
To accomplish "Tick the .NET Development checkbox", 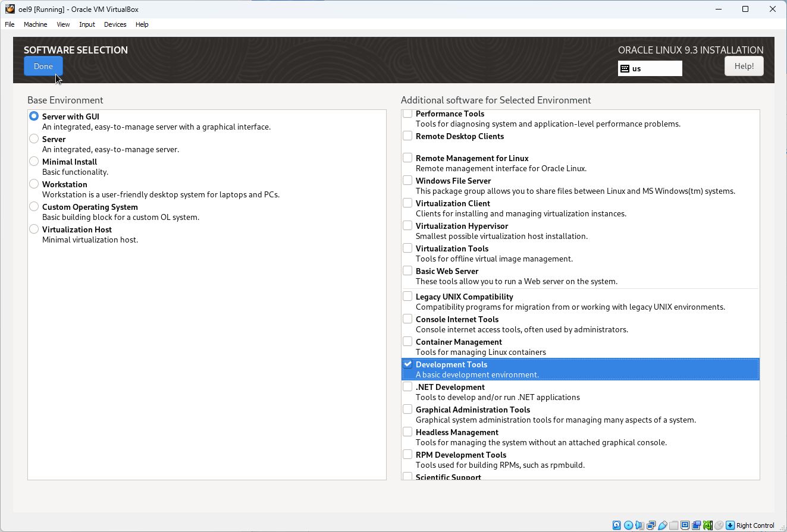I will pos(407,386).
